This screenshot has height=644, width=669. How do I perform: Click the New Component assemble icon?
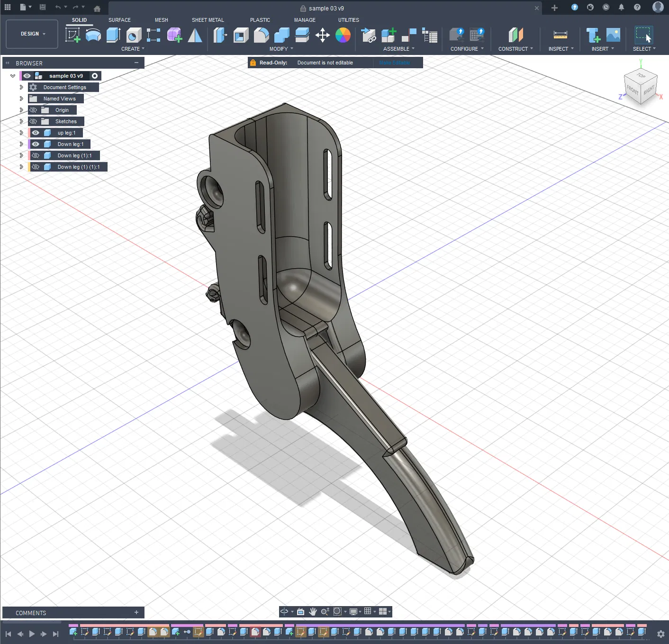(x=388, y=35)
